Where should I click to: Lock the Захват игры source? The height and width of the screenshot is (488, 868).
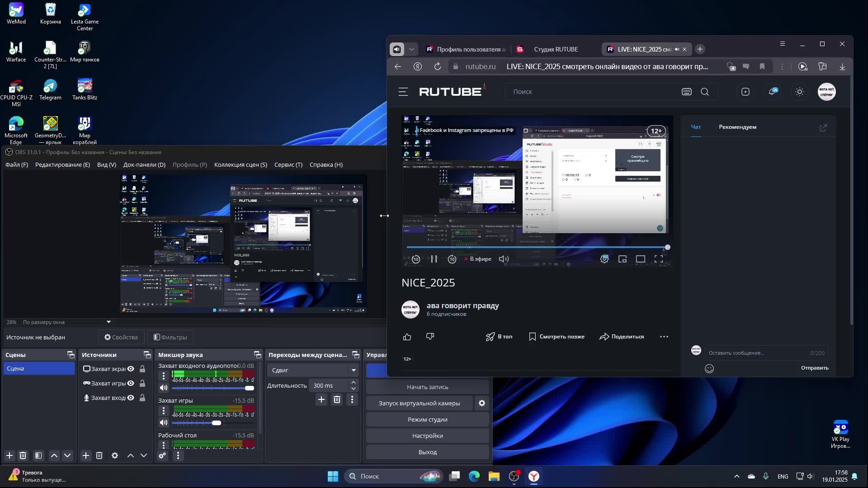coord(142,383)
